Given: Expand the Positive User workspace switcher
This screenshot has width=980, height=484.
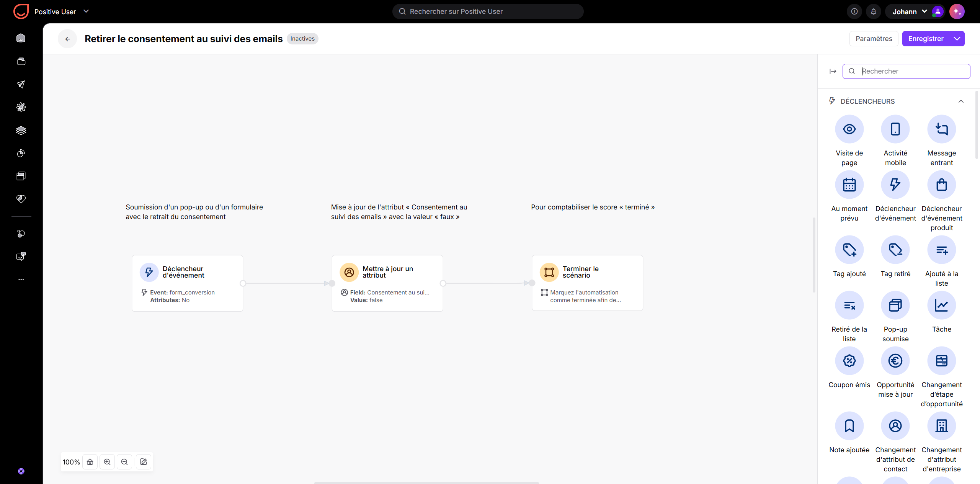Looking at the screenshot, I should (x=86, y=11).
